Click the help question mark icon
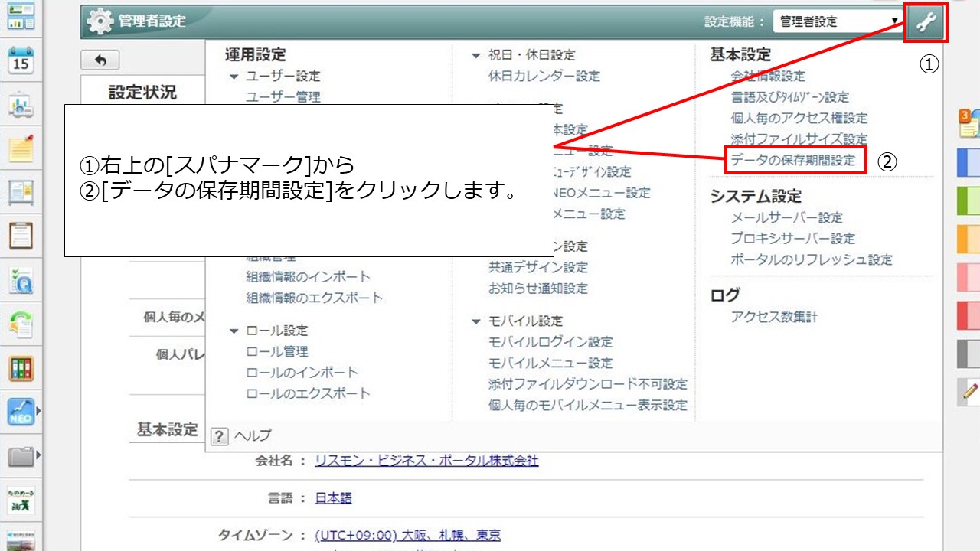 219,436
